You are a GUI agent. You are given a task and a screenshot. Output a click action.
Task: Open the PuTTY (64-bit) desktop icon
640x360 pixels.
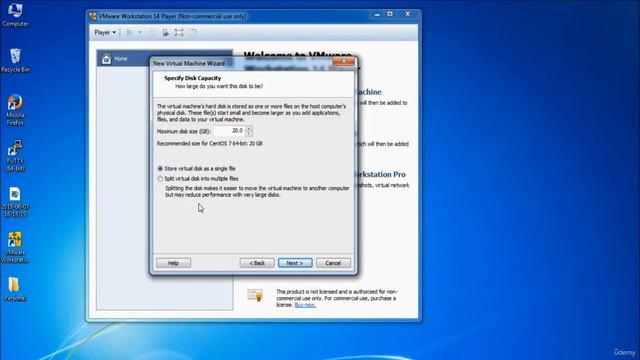[15, 156]
